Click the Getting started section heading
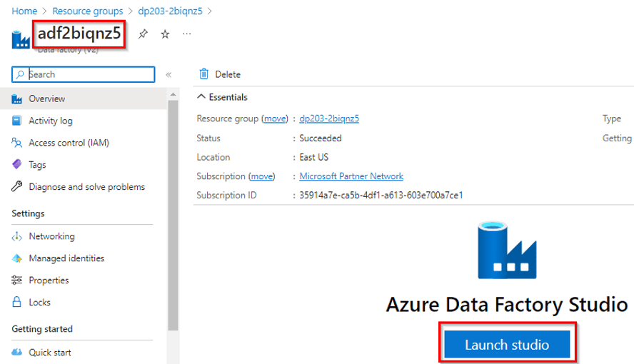The height and width of the screenshot is (364, 634). [42, 329]
